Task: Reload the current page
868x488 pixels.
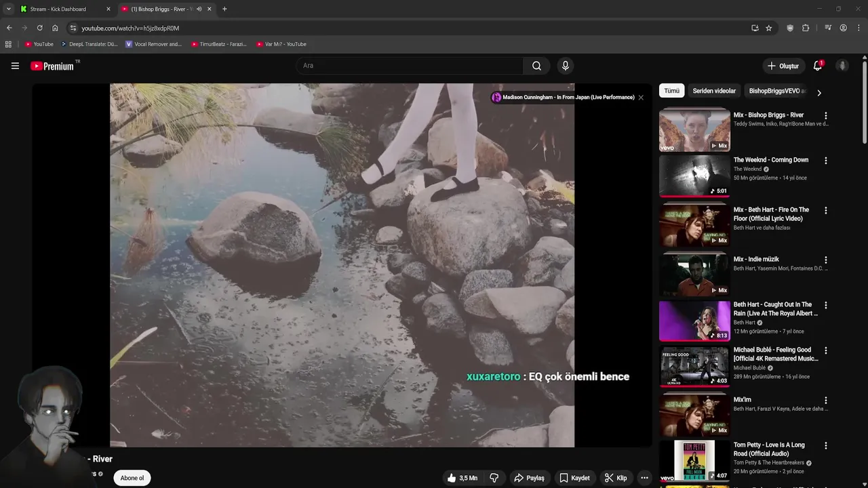Action: pyautogui.click(x=39, y=28)
